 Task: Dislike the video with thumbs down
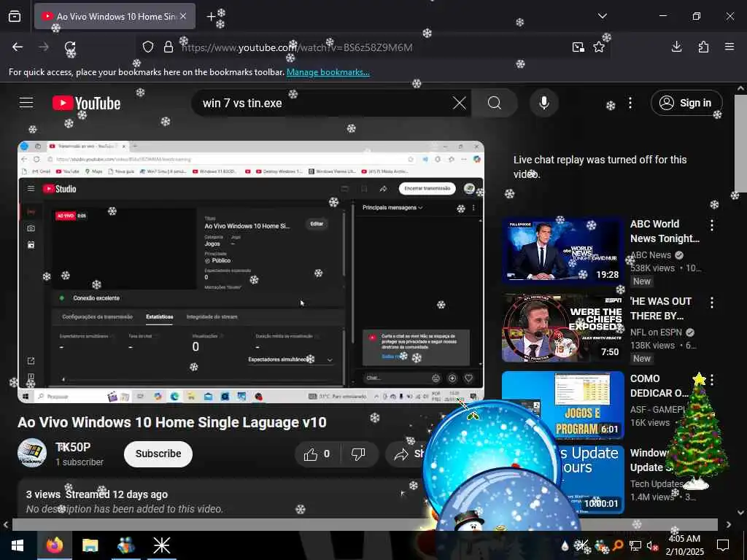point(358,454)
